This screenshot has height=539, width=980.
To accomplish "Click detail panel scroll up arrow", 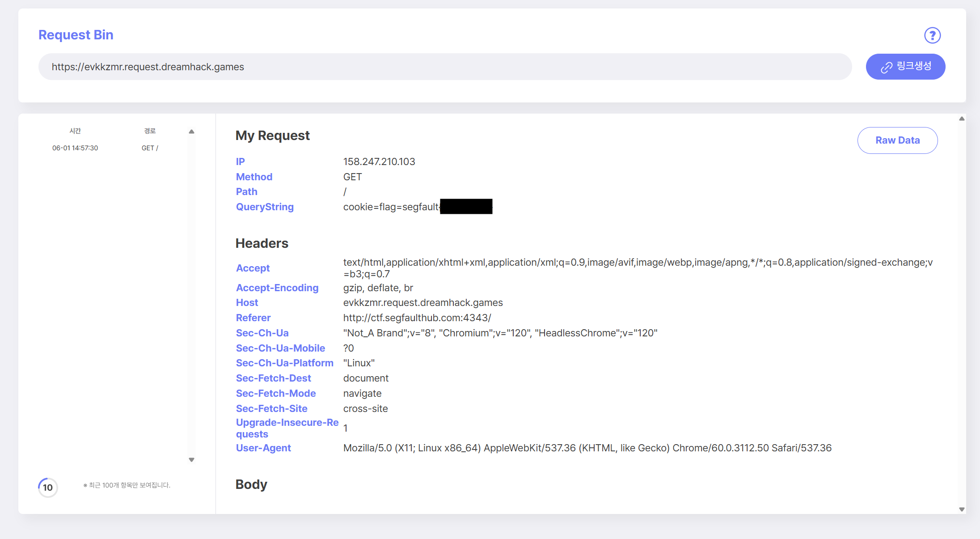I will tap(962, 119).
